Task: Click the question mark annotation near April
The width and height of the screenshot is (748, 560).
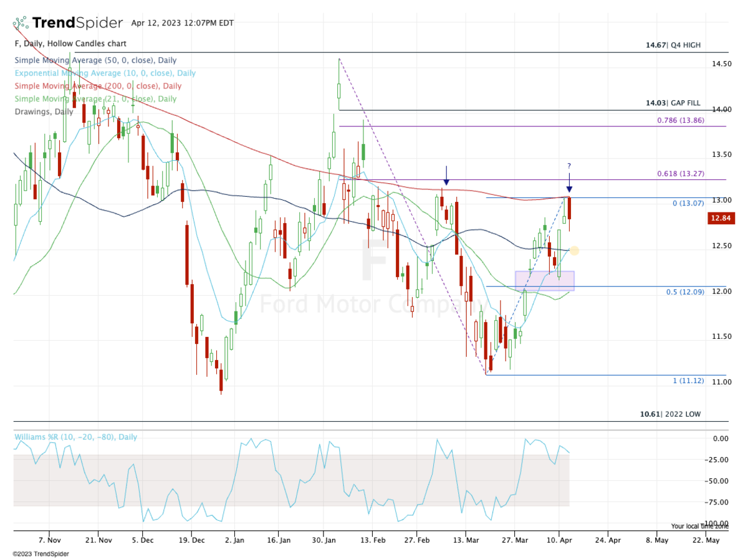Action: [x=568, y=166]
